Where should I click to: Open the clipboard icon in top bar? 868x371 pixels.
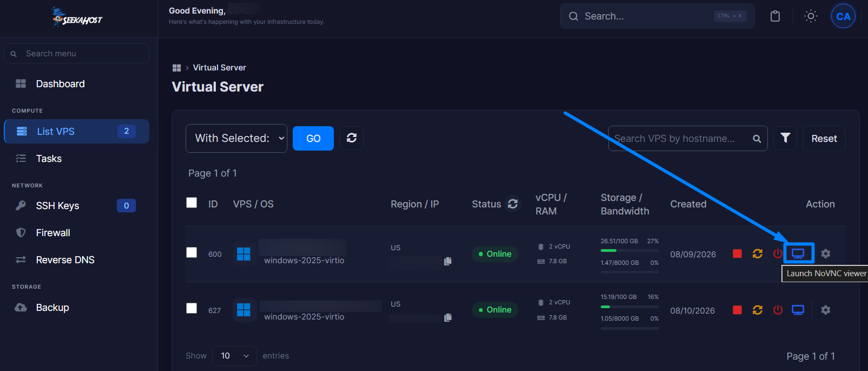pos(775,16)
